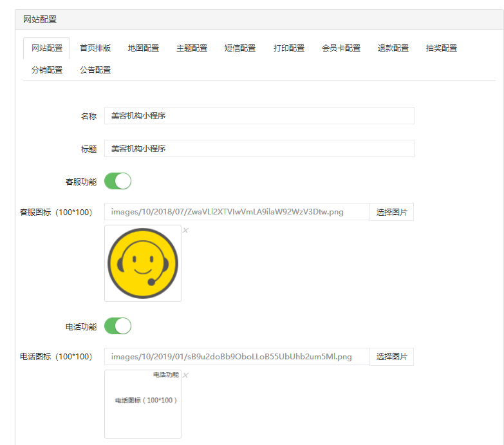The height and width of the screenshot is (445, 504).
Task: Switch to the 公告配置 tab
Action: tap(95, 70)
